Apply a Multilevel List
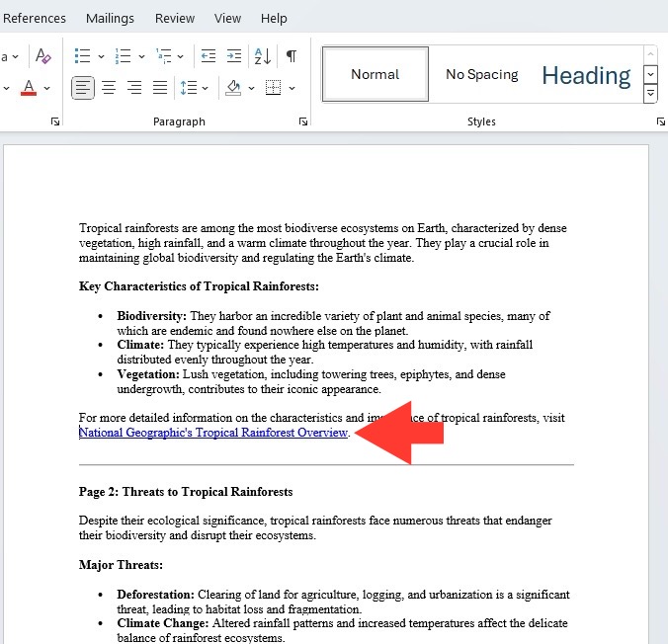This screenshot has height=644, width=668. point(164,55)
